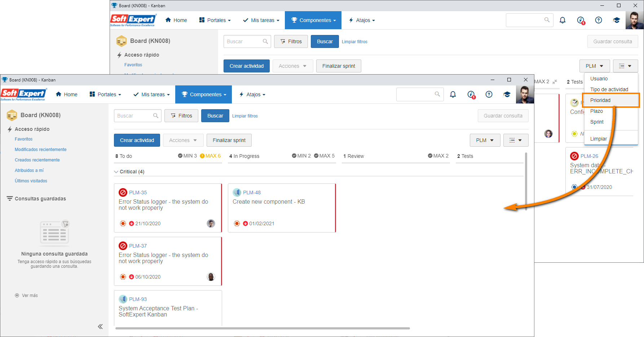This screenshot has width=644, height=337.
Task: Click SoftExpert logo in front window
Action: [23, 94]
